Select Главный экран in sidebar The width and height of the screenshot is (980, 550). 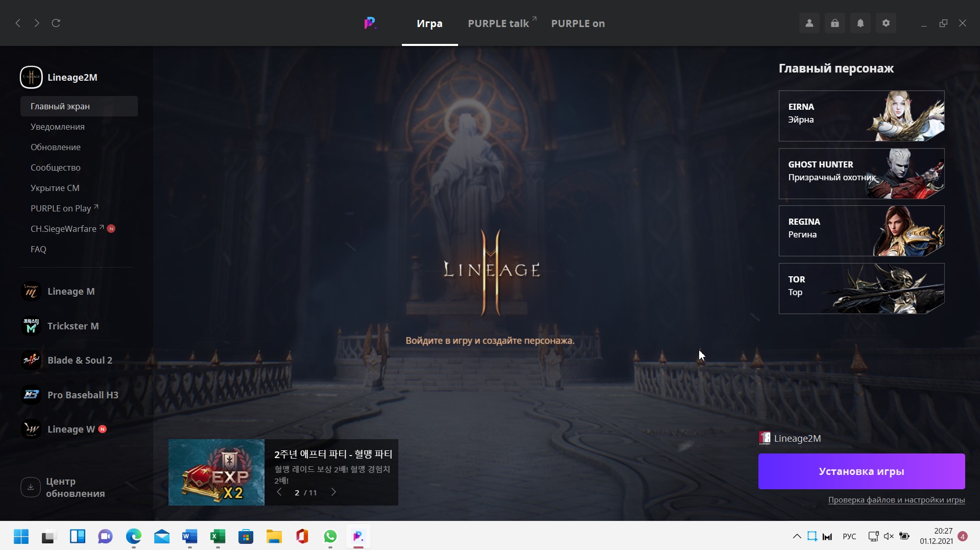coord(79,106)
